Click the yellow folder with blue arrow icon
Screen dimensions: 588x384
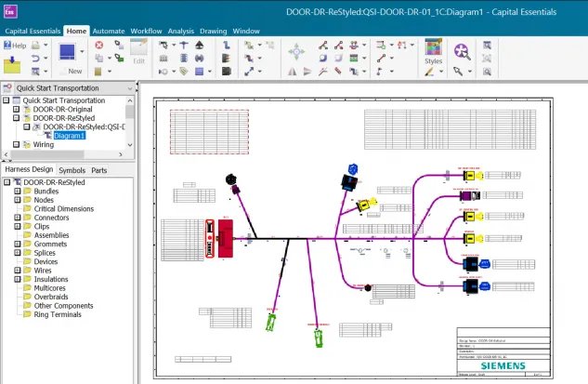click(12, 65)
